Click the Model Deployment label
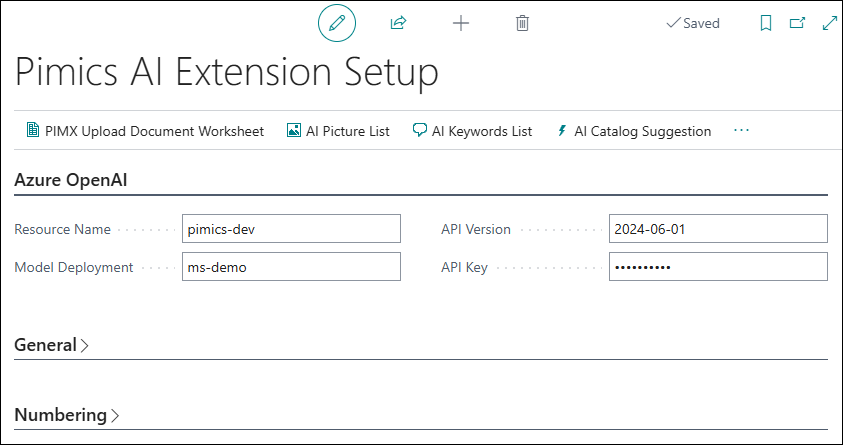This screenshot has width=843, height=445. [74, 267]
